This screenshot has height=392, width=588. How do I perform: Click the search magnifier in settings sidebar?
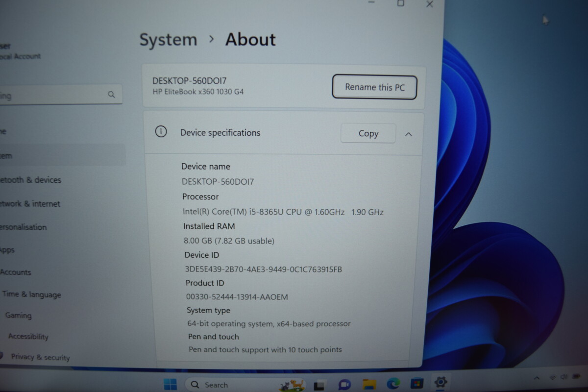111,94
